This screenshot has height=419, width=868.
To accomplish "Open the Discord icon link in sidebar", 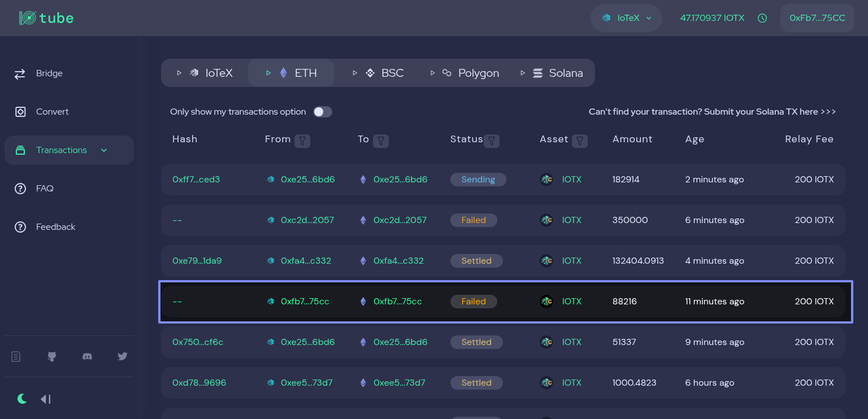I will tap(87, 356).
